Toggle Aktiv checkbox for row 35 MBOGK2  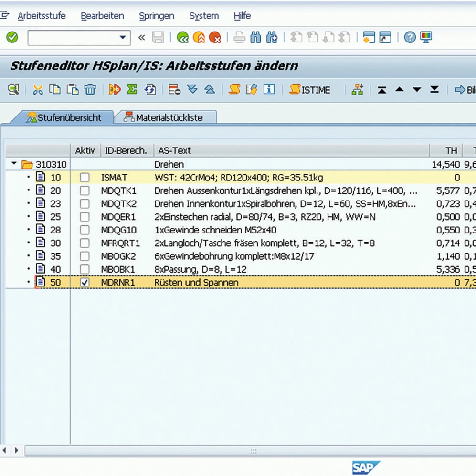tap(85, 256)
